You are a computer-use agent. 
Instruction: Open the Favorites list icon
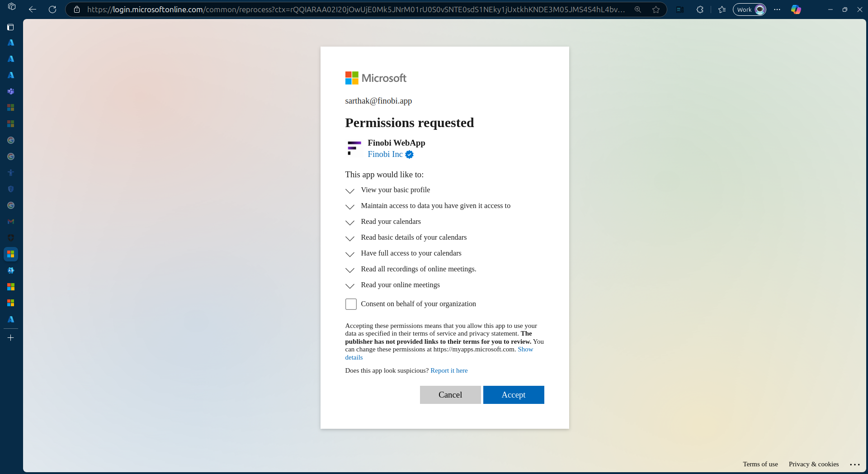point(722,9)
